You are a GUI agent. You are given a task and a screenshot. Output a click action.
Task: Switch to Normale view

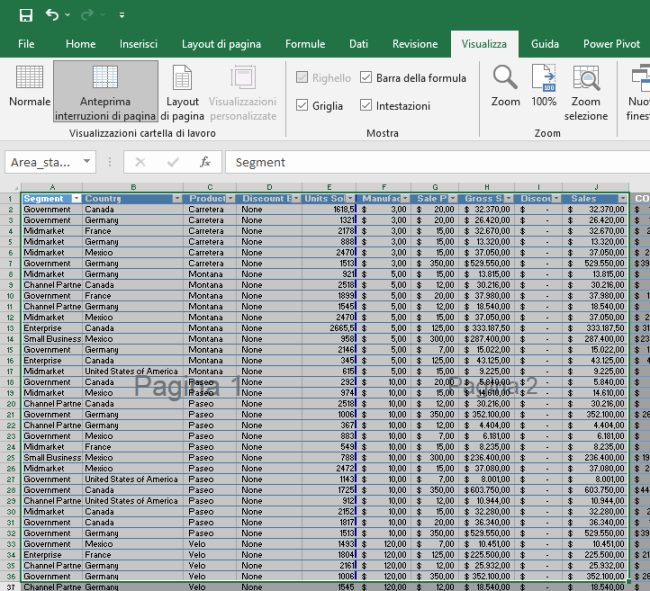(30, 86)
